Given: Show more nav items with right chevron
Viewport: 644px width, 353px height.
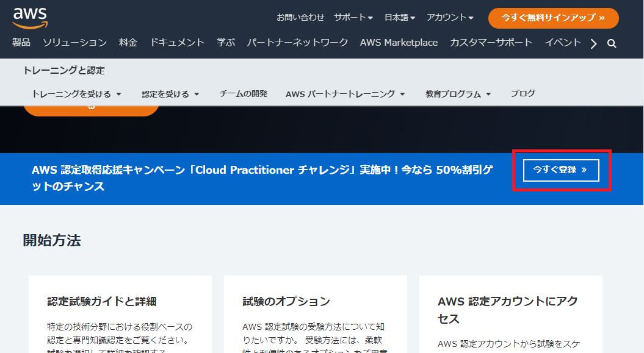Looking at the screenshot, I should pos(593,43).
